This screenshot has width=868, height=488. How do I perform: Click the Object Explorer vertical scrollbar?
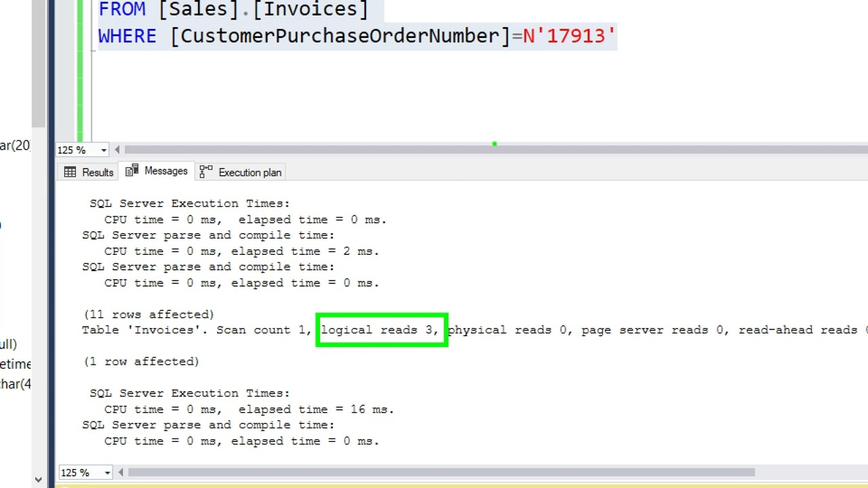point(38,64)
